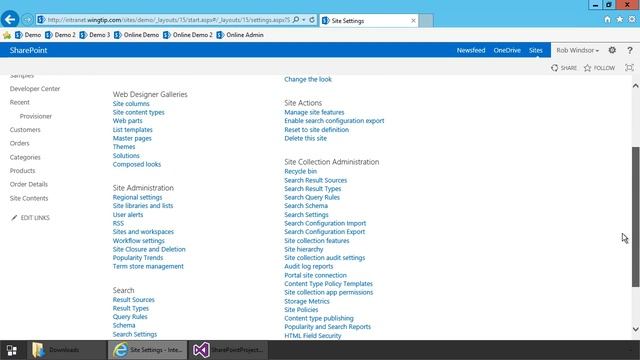Open the Demo 2 bookmark
This screenshot has width=640, height=360.
(60, 35)
